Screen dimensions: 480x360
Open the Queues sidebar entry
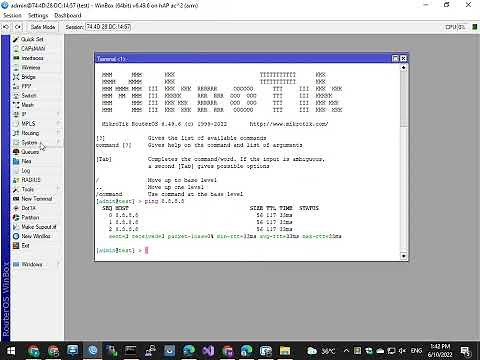tap(30, 152)
